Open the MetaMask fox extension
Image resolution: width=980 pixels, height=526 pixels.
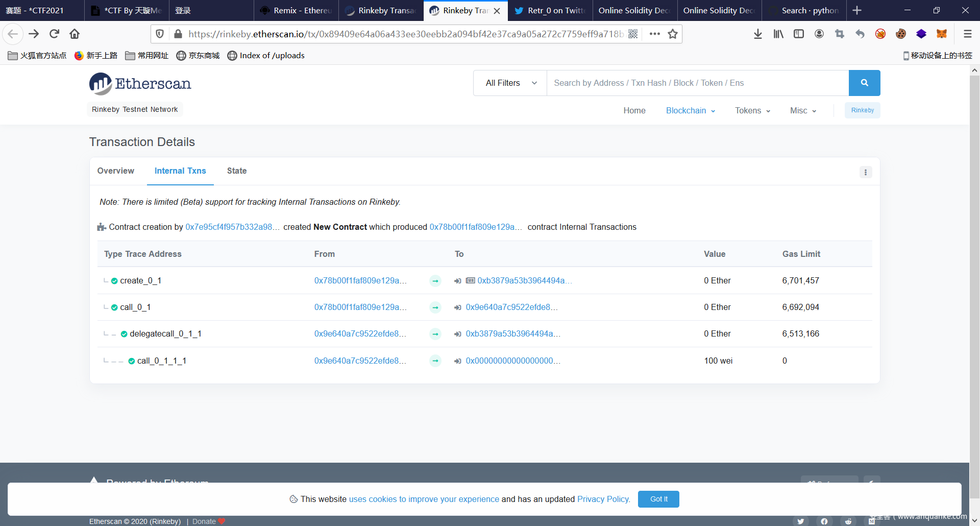(x=941, y=34)
